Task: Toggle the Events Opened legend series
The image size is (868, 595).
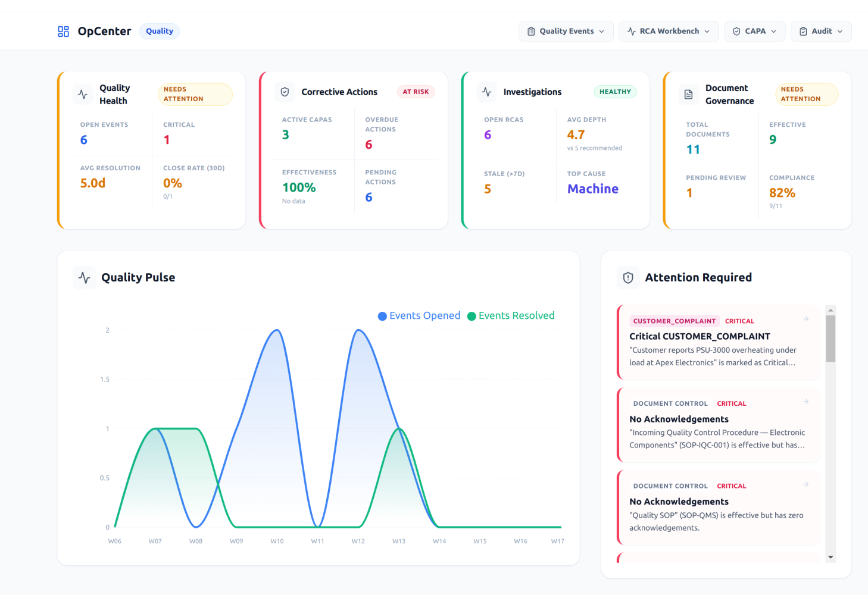Action: pos(419,316)
